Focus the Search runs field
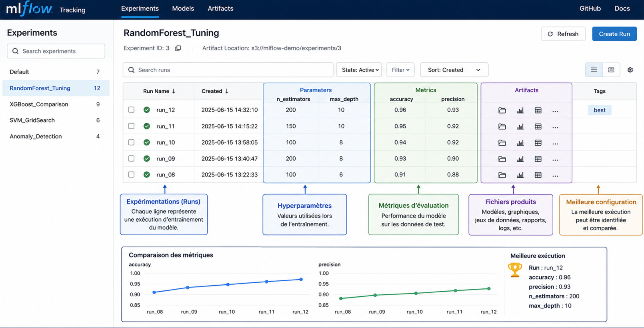Screen dimensions: 644x328 (x=228, y=70)
